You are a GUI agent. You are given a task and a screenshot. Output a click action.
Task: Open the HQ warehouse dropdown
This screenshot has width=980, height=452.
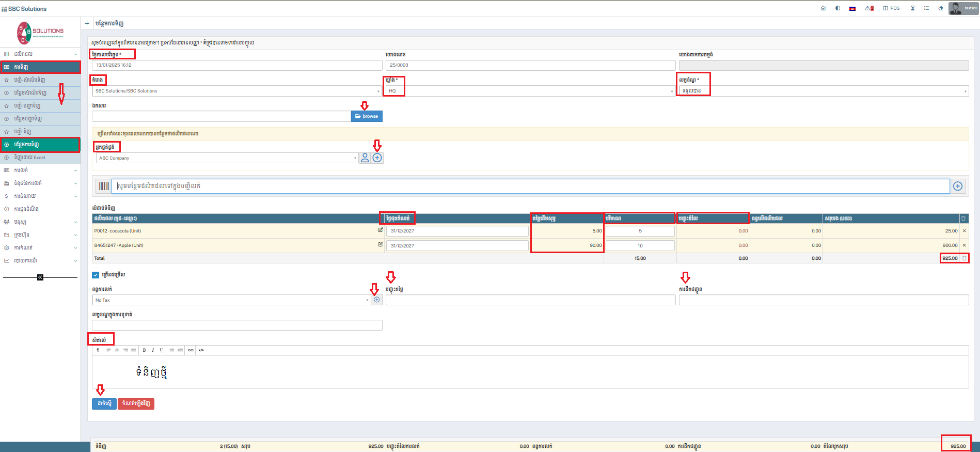530,91
